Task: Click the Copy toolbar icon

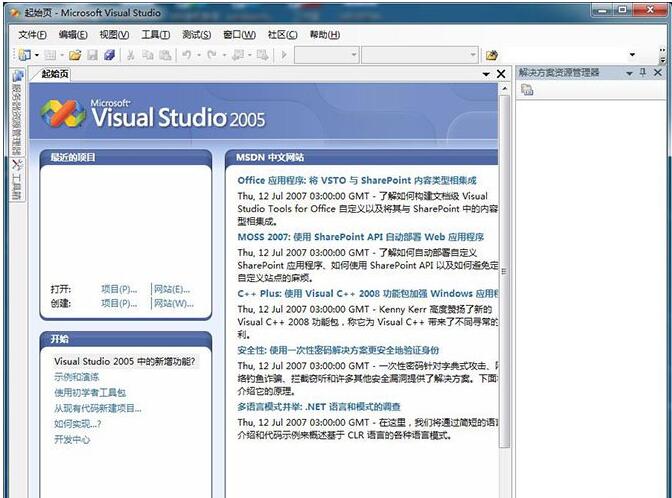Action: pyautogui.click(x=148, y=55)
